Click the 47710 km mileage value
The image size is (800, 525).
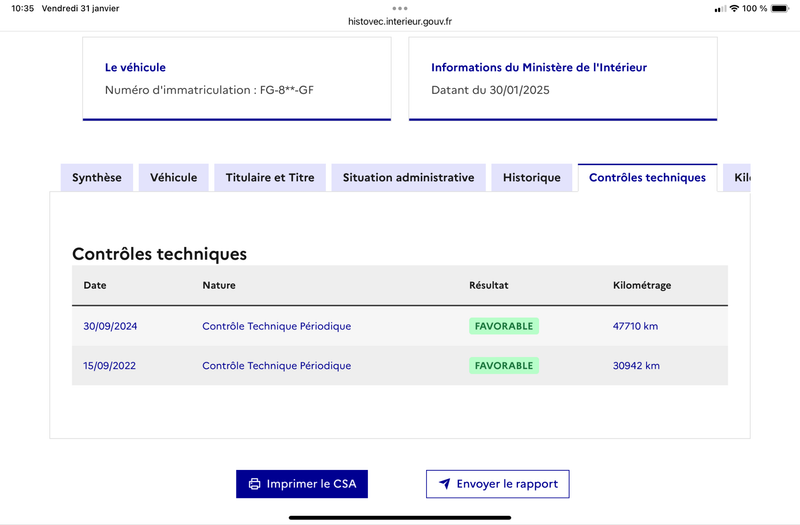pos(635,326)
